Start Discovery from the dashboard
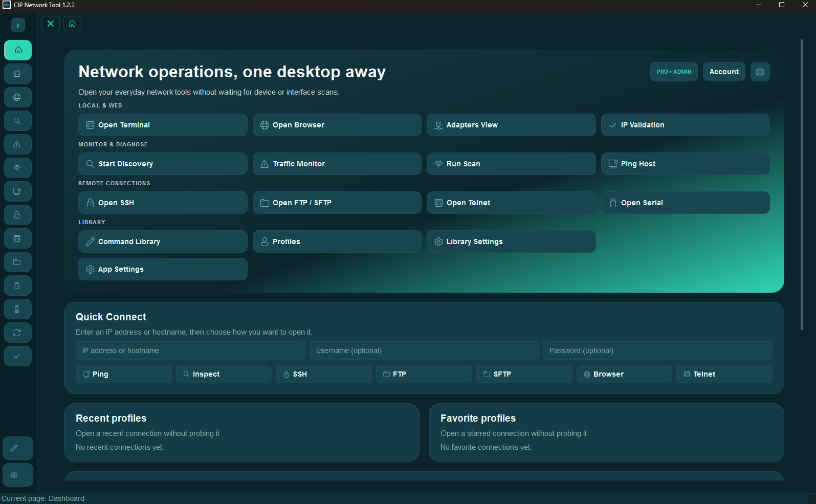 [163, 164]
